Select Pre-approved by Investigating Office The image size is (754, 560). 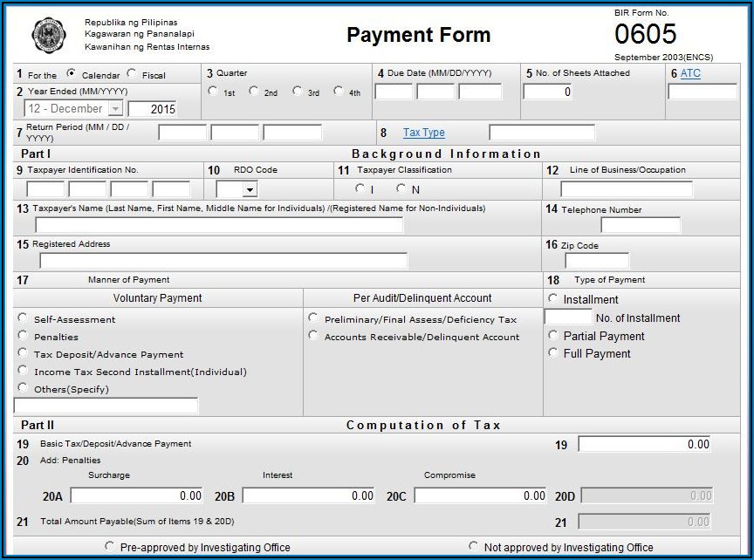[x=109, y=547]
